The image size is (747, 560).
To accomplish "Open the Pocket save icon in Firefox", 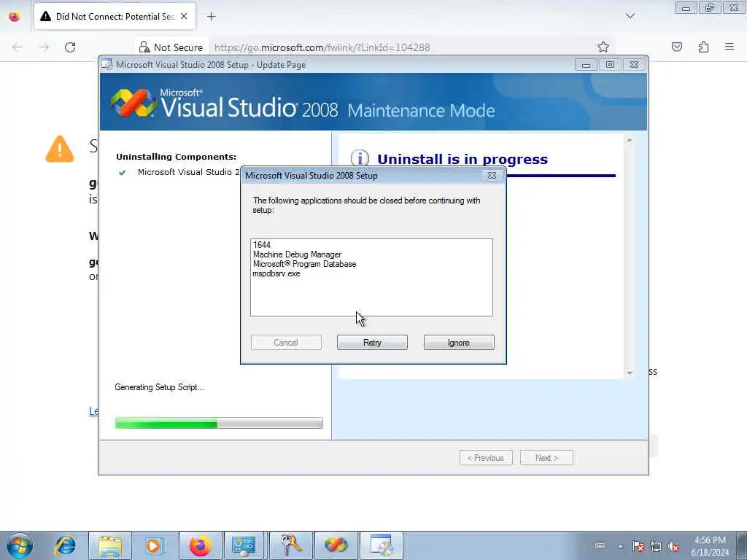I will pyautogui.click(x=677, y=47).
